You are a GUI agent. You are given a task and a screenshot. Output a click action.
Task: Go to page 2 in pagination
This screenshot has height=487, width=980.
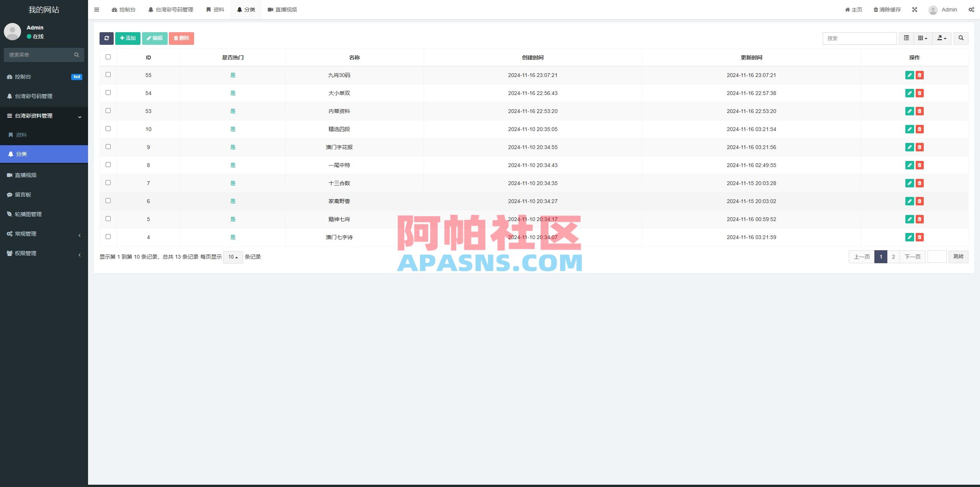[893, 257]
